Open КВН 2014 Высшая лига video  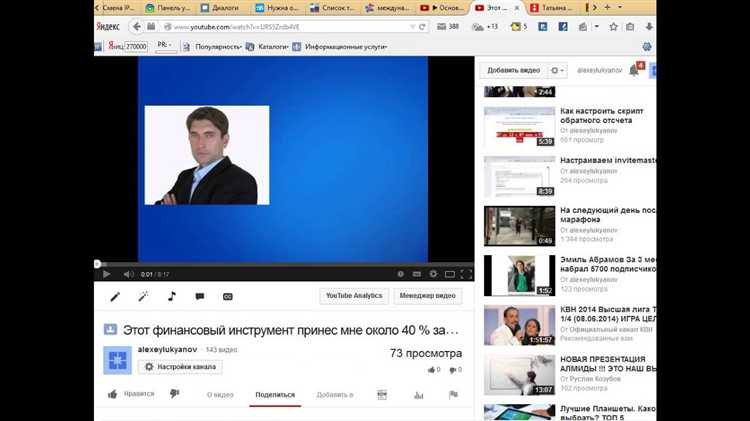pyautogui.click(x=607, y=314)
